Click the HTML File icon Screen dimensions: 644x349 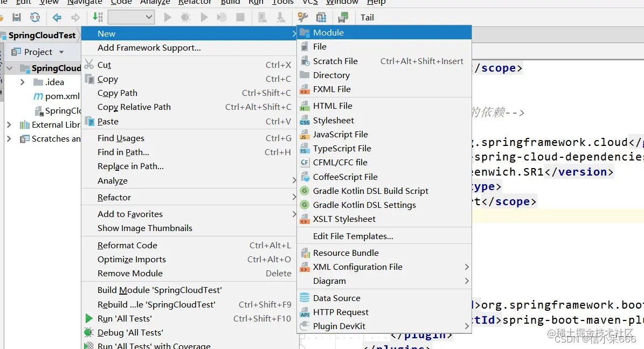pos(304,106)
